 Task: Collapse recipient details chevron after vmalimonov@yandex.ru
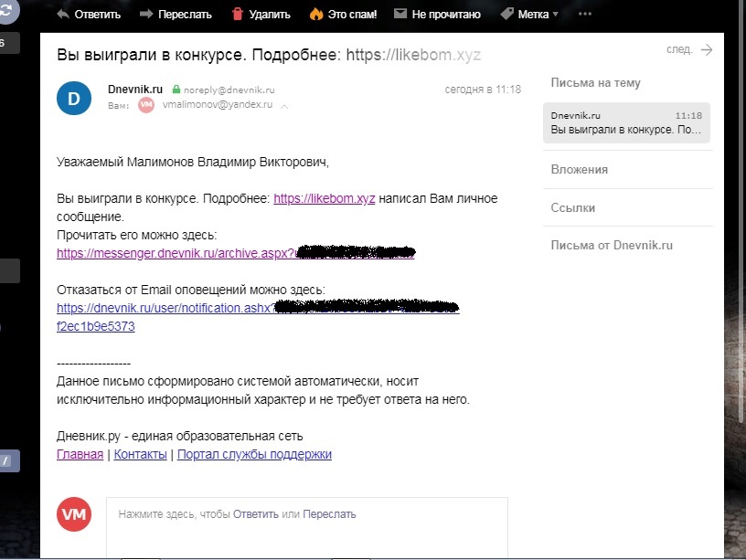pyautogui.click(x=284, y=107)
